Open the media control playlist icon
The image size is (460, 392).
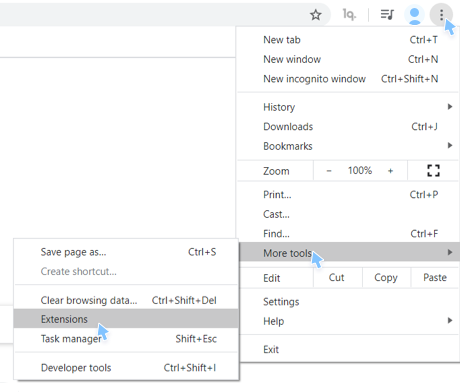[387, 15]
